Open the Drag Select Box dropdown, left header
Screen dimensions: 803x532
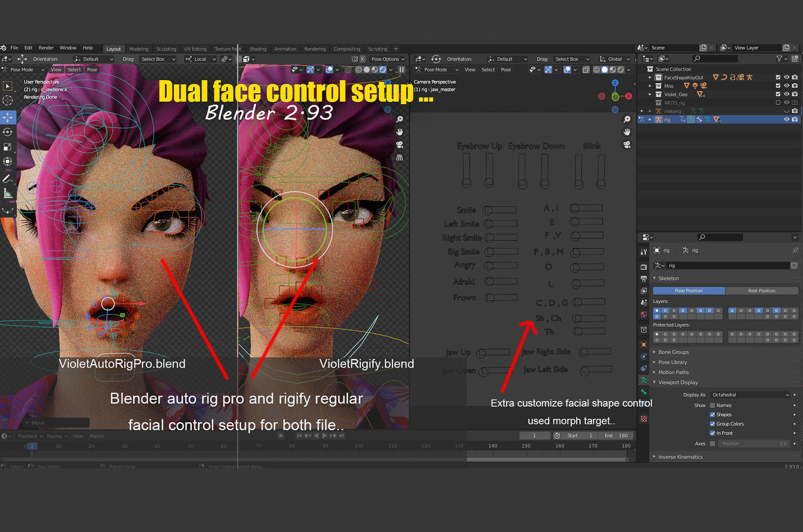point(158,59)
